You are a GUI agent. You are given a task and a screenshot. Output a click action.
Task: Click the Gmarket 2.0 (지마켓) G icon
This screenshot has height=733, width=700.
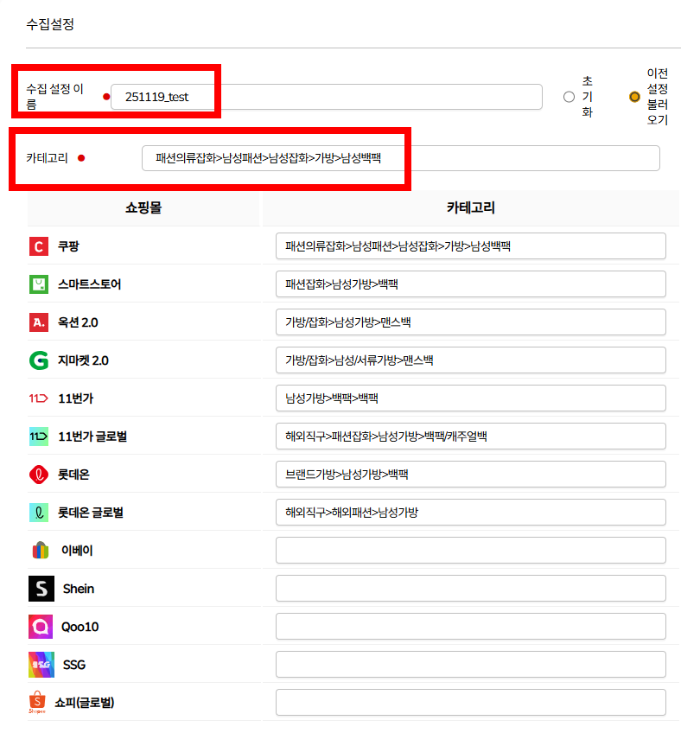click(x=39, y=360)
